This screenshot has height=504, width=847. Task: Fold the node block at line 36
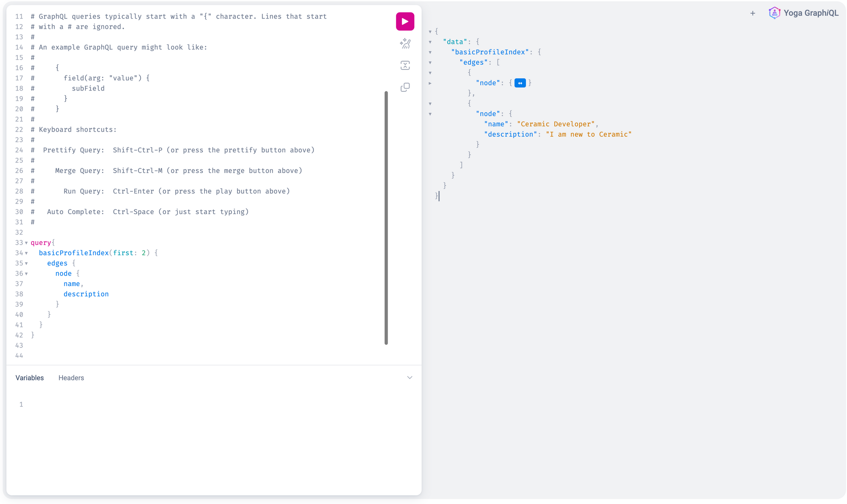coord(26,274)
